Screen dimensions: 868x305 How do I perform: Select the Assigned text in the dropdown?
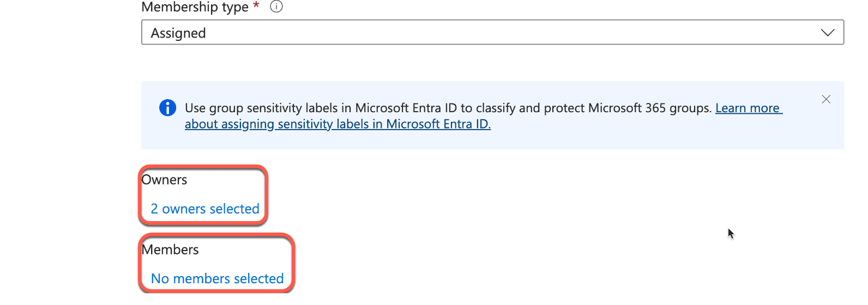tap(178, 33)
